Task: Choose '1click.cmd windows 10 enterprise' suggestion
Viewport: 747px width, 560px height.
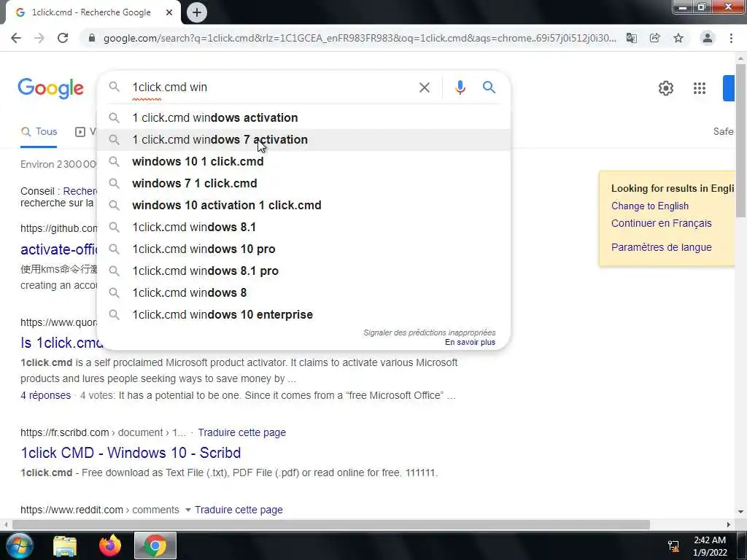Action: coord(303,315)
